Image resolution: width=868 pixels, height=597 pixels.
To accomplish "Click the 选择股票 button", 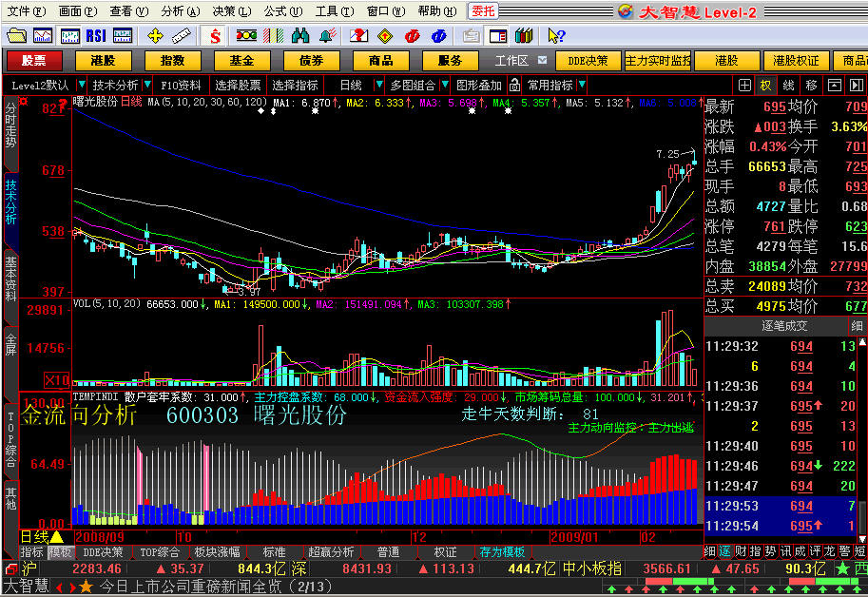I will point(238,86).
